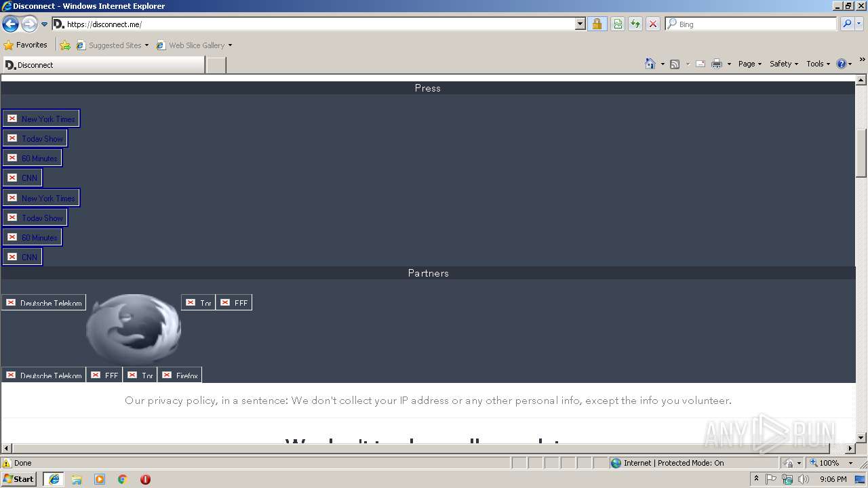Viewport: 868px width, 488px height.
Task: Show hidden tray icons arrow
Action: coord(756,479)
